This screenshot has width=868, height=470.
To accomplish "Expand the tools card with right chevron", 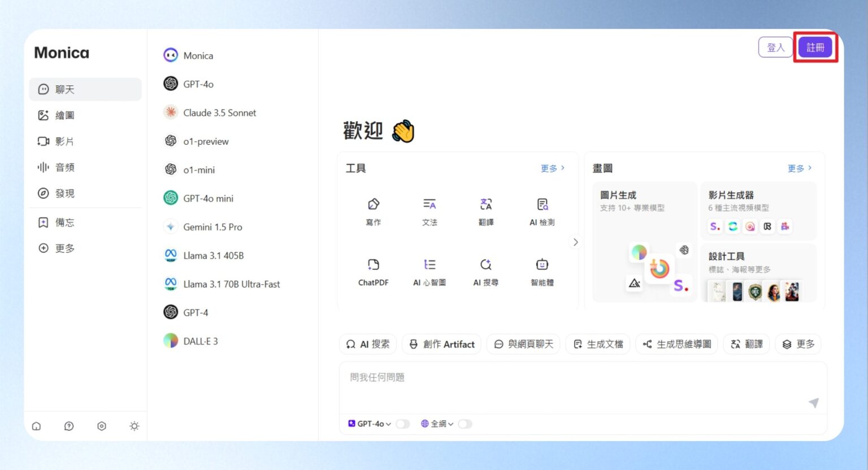I will [x=575, y=242].
